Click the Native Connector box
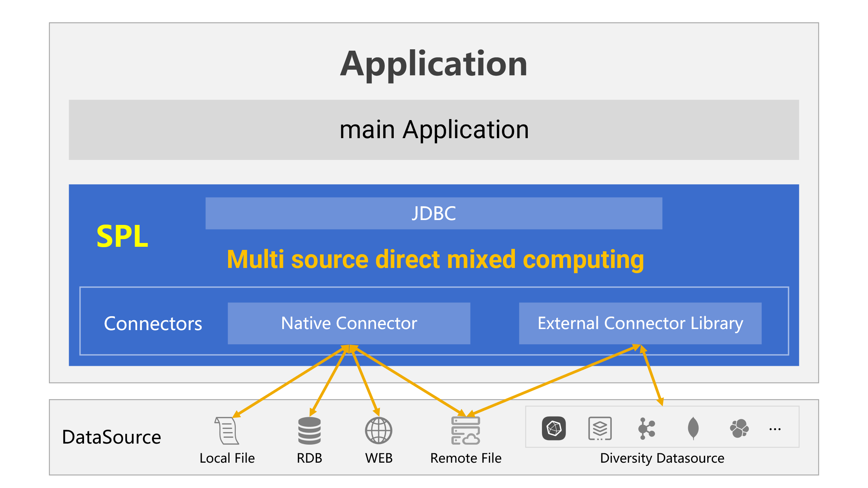Image resolution: width=868 pixels, height=488 pixels. click(349, 323)
